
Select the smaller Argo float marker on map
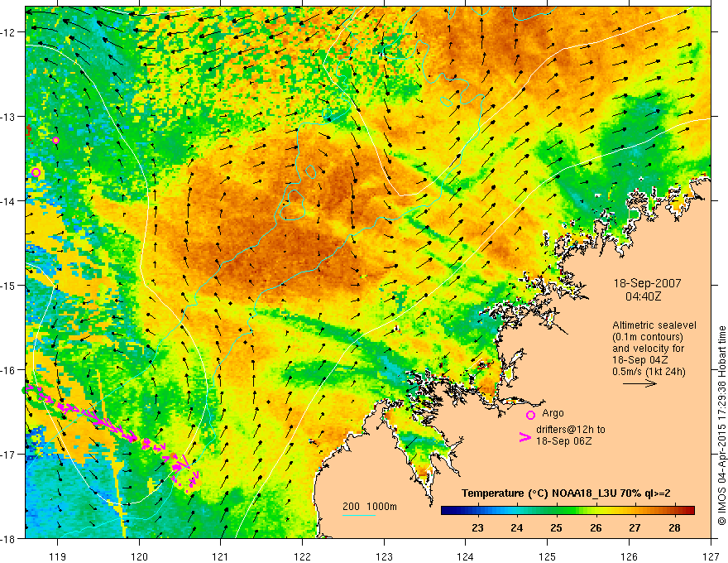click(55, 140)
